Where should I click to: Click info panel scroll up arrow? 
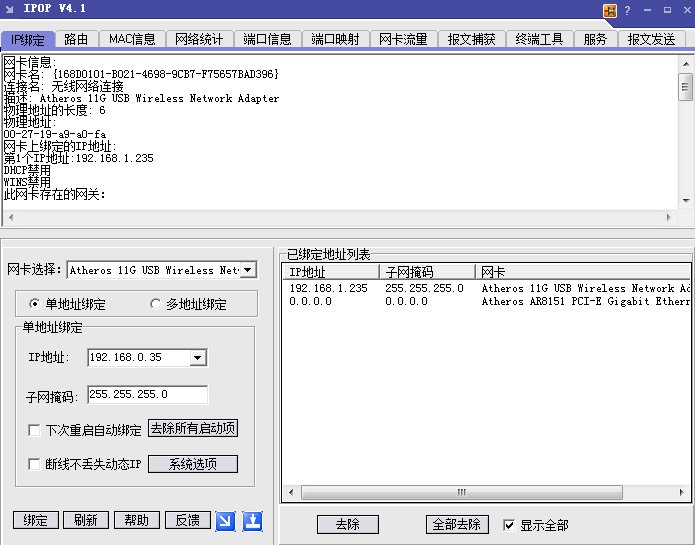click(x=686, y=64)
